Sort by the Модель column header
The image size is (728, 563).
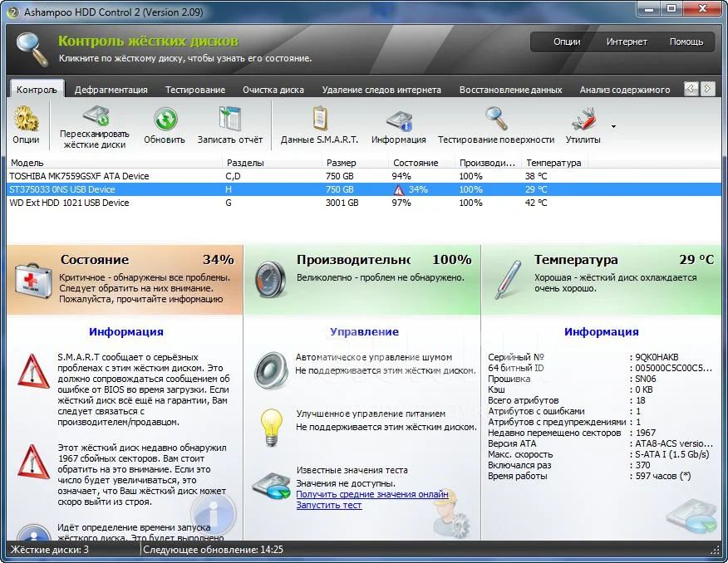(x=116, y=163)
